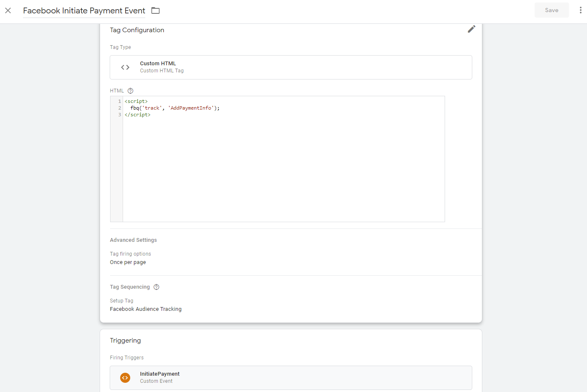Screen dimensions: 587x392
Task: Select the Custom HTML tag type title
Action: [x=158, y=64]
